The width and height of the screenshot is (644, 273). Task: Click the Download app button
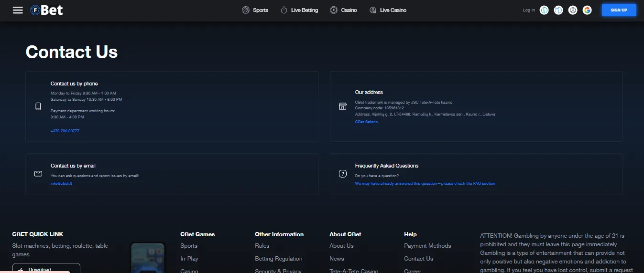click(x=46, y=268)
